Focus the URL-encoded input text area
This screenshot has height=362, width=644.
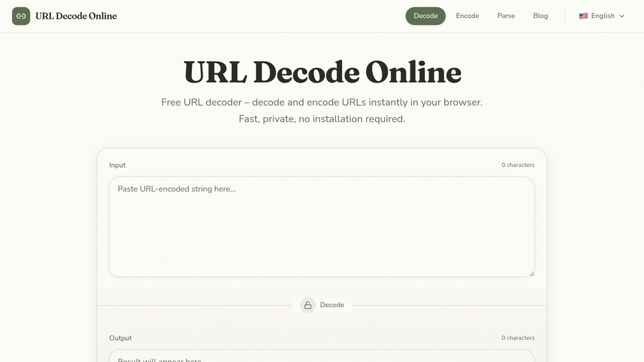pos(322,227)
